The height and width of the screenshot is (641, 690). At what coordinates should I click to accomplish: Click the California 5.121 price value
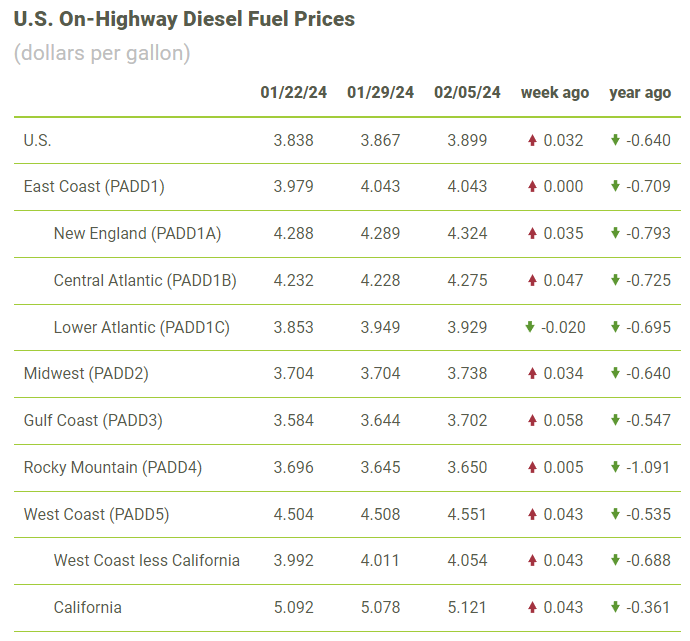467,608
